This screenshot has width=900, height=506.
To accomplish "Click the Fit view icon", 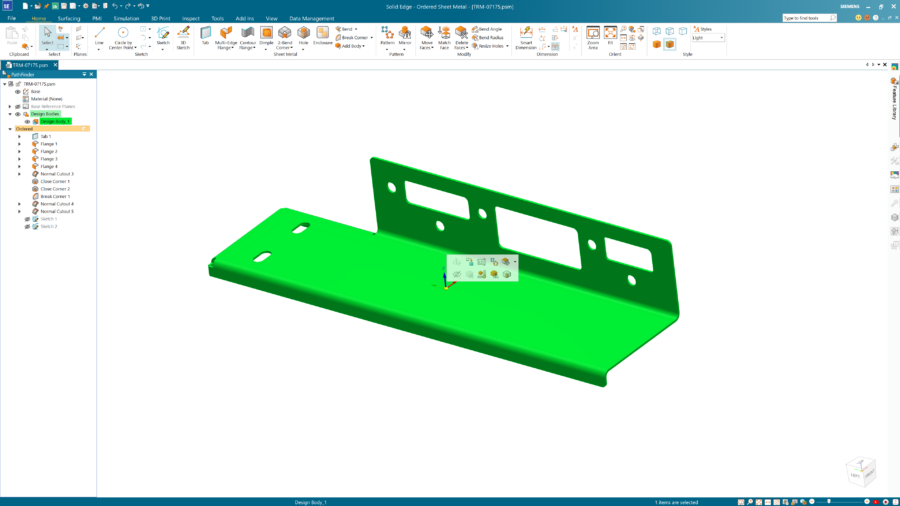I will tap(610, 36).
